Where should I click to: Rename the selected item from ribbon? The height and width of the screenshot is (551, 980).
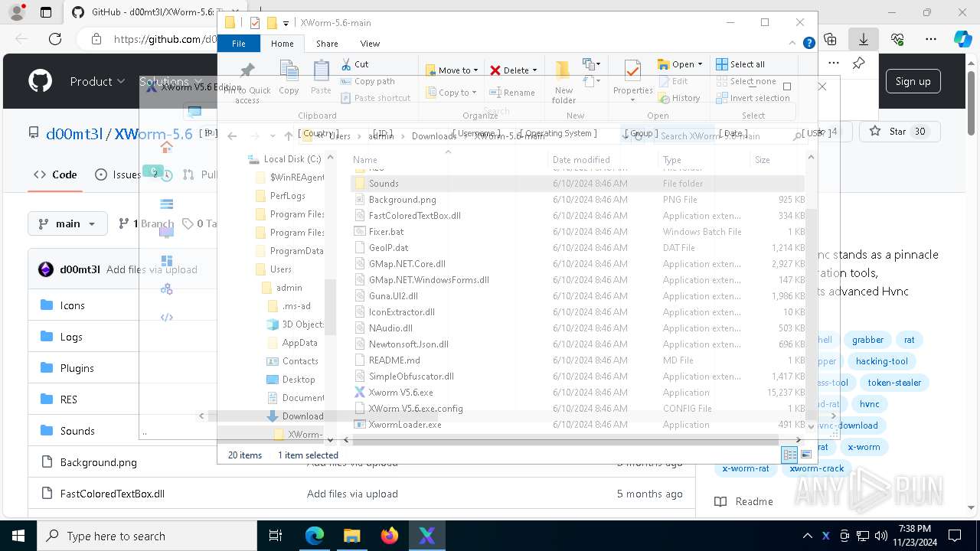(512, 93)
